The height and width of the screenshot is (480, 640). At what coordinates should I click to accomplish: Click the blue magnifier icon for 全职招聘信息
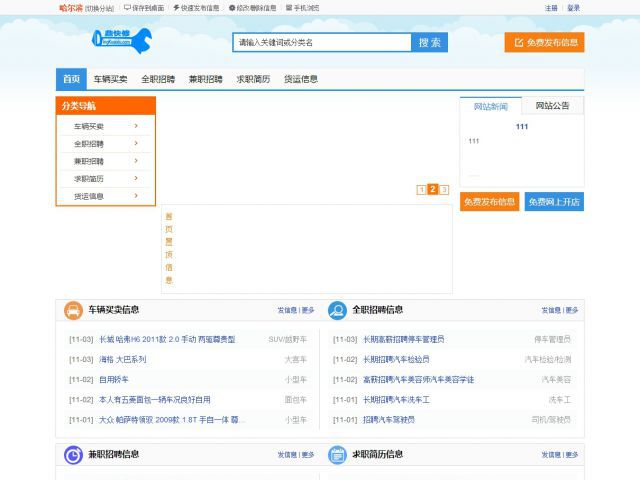pyautogui.click(x=337, y=310)
